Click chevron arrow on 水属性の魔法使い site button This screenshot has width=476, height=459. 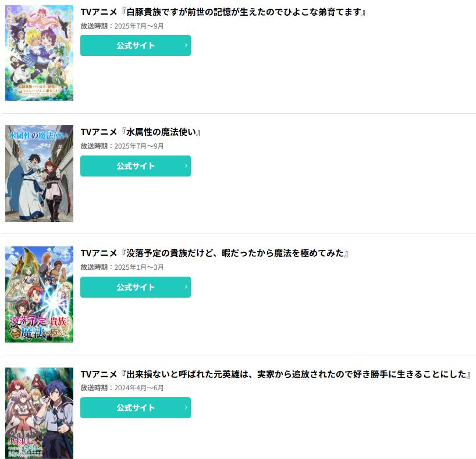pyautogui.click(x=186, y=166)
